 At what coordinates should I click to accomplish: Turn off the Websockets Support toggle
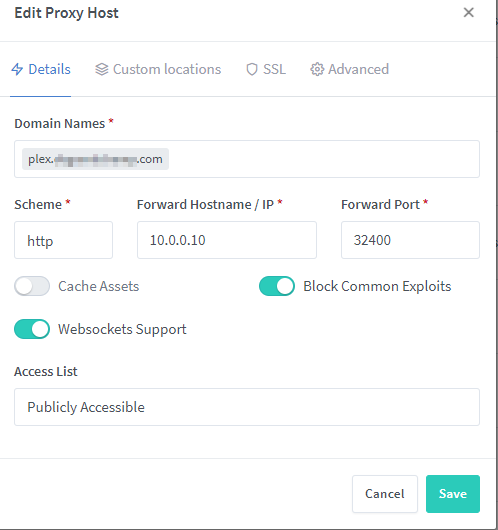pos(32,329)
